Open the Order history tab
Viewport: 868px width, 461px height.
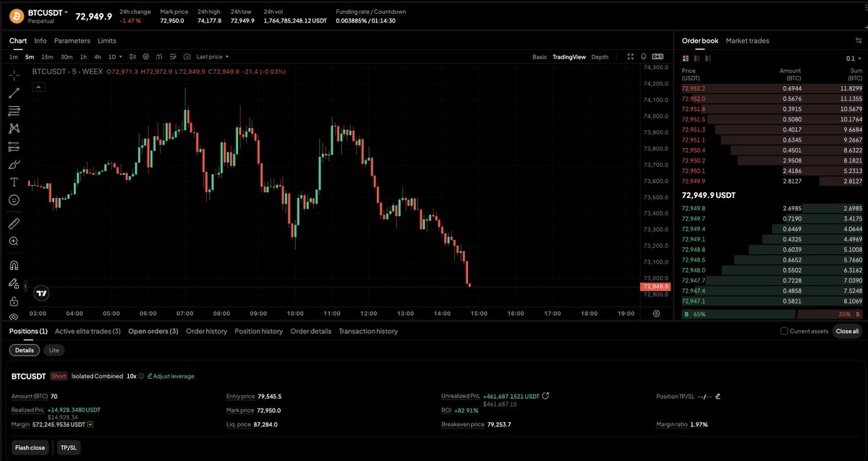click(x=206, y=331)
